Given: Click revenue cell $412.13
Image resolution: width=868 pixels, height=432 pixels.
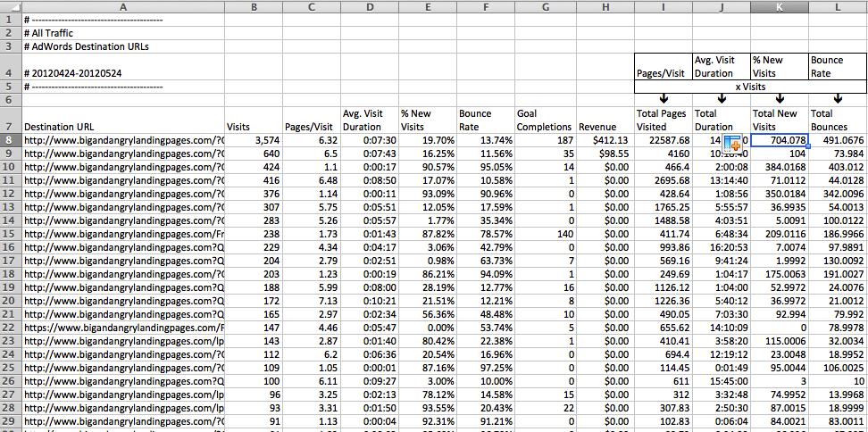Looking at the screenshot, I should pyautogui.click(x=604, y=140).
